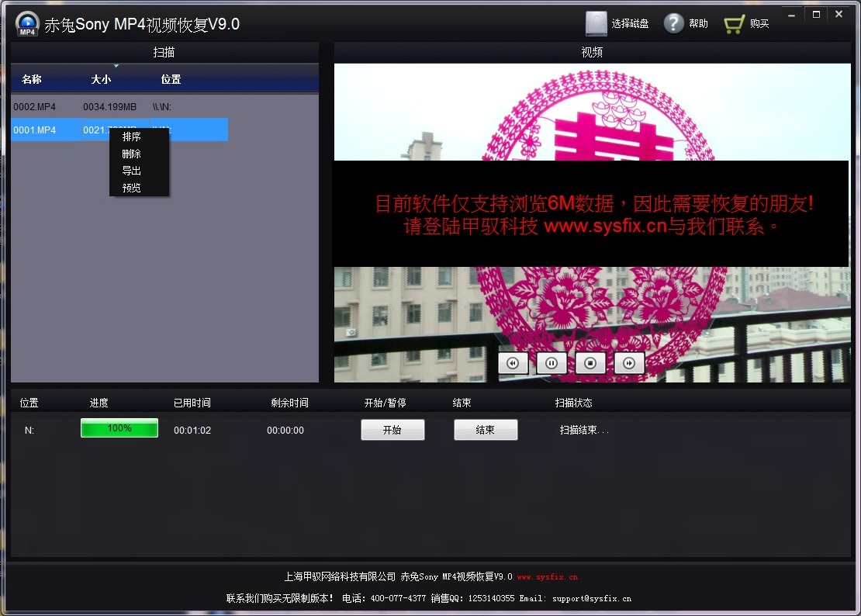The image size is (861, 616).
Task: Click the rewind playback button
Action: point(513,363)
